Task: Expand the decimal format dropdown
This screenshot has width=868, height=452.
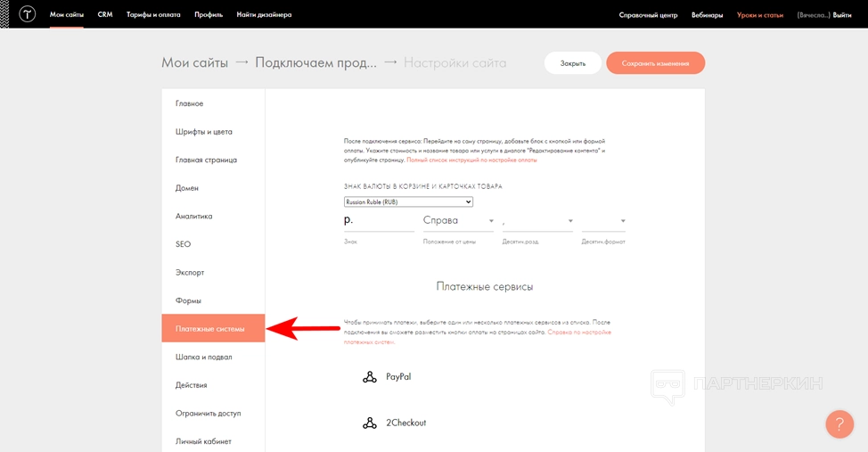Action: coord(603,221)
